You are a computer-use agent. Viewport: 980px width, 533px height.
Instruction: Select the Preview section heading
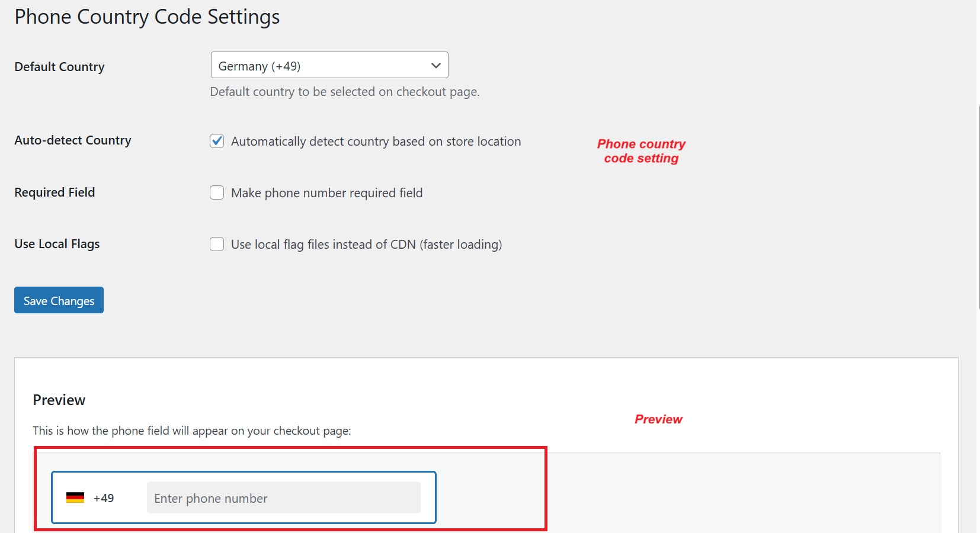(59, 400)
